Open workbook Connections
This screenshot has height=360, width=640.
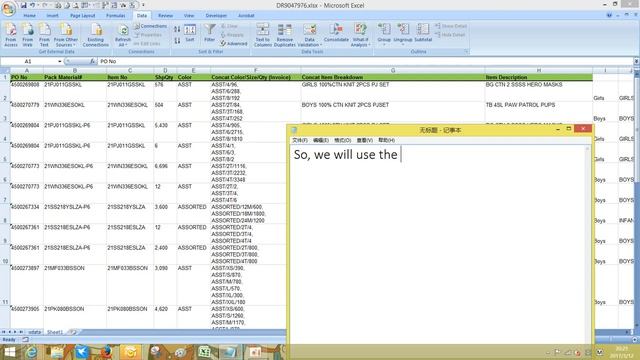(150, 26)
